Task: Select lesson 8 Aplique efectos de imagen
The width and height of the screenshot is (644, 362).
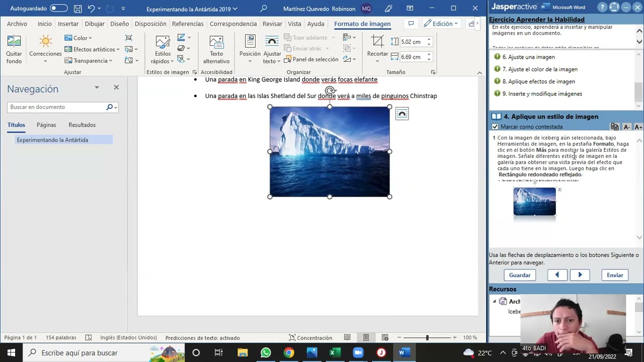Action: 538,81
